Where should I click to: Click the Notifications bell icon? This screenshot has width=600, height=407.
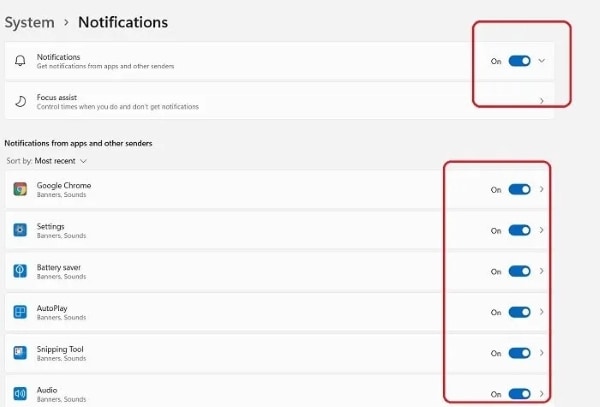click(x=20, y=61)
